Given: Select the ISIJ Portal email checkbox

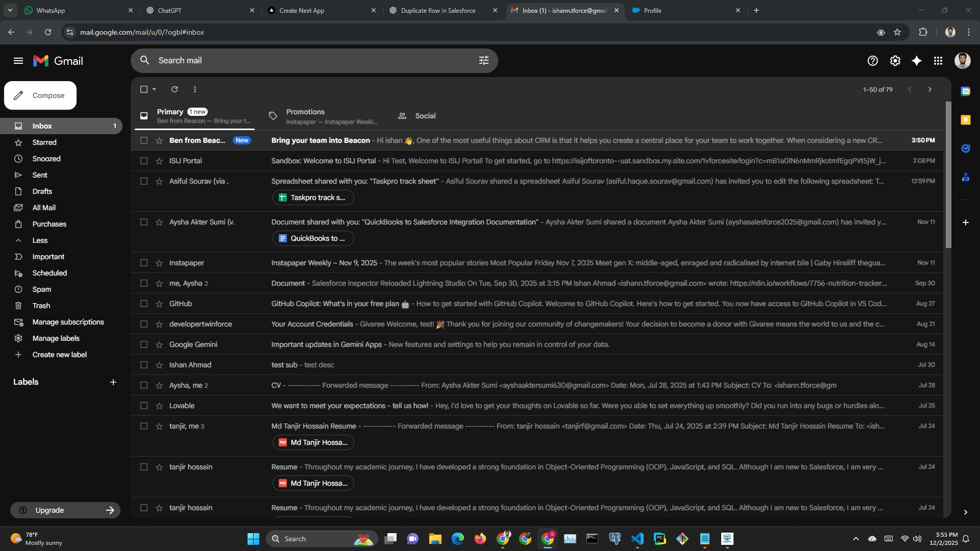Looking at the screenshot, I should 144,161.
